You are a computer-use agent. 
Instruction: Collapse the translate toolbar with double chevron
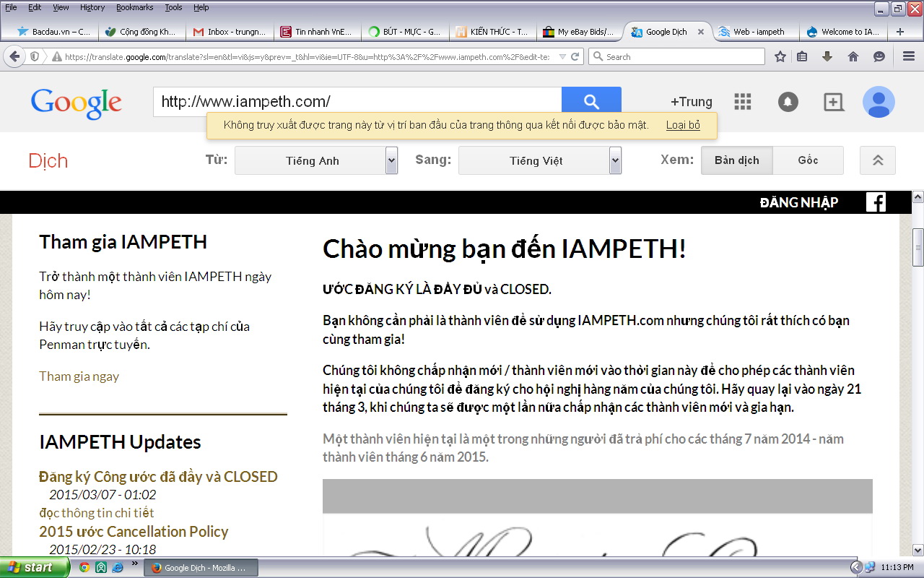coord(878,160)
